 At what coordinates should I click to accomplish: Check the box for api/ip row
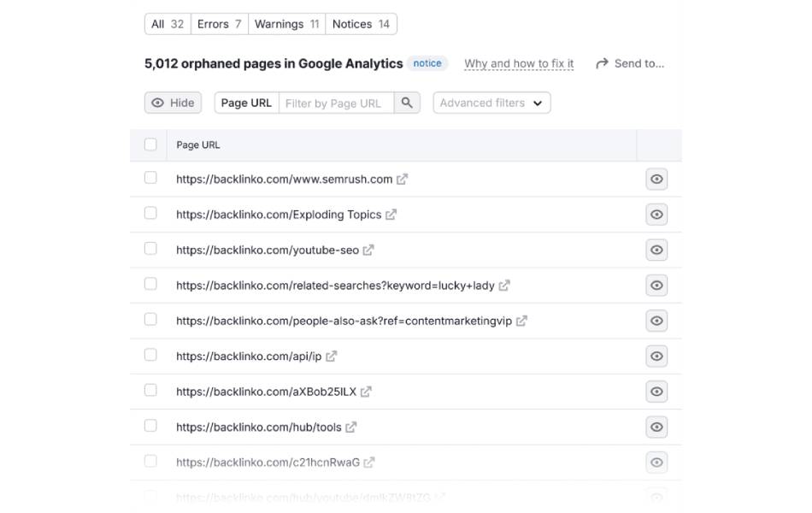tap(150, 355)
